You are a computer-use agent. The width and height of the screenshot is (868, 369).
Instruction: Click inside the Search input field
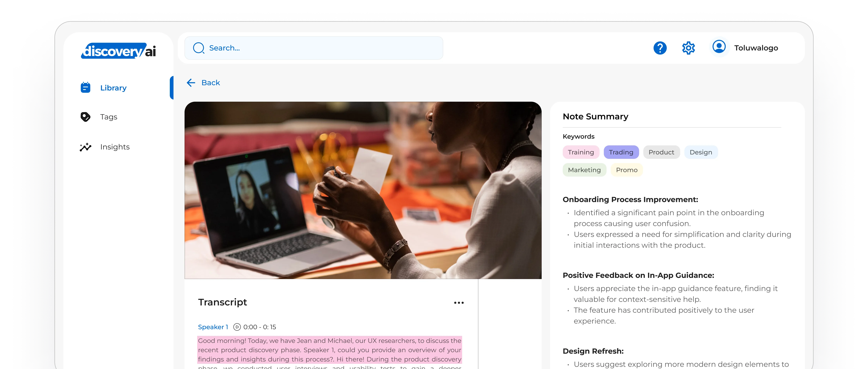(314, 48)
